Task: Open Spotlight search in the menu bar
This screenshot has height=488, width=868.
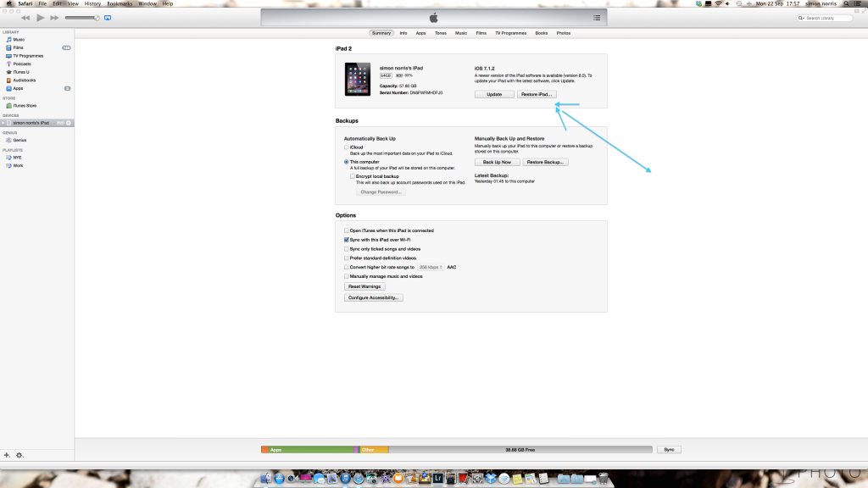Action: point(847,4)
